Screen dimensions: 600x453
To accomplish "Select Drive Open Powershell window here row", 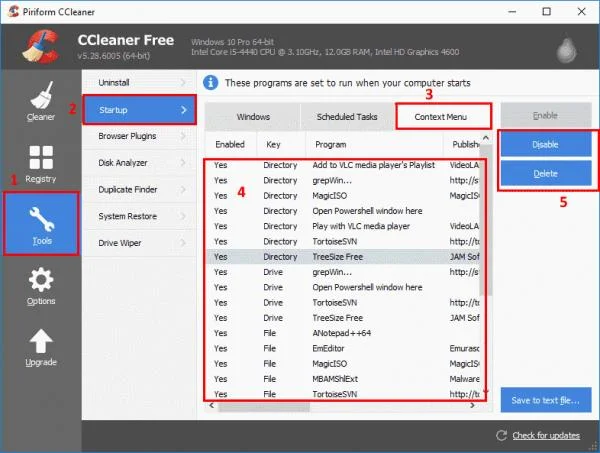I will tap(343, 287).
